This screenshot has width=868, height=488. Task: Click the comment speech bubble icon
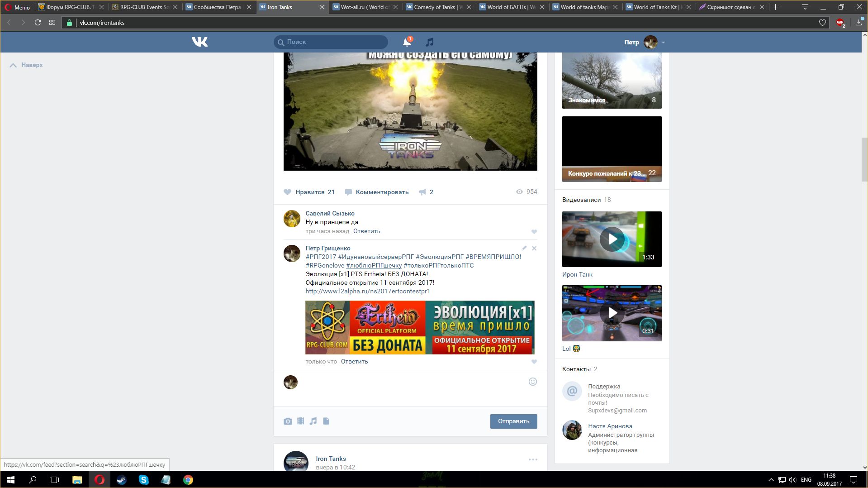(348, 192)
